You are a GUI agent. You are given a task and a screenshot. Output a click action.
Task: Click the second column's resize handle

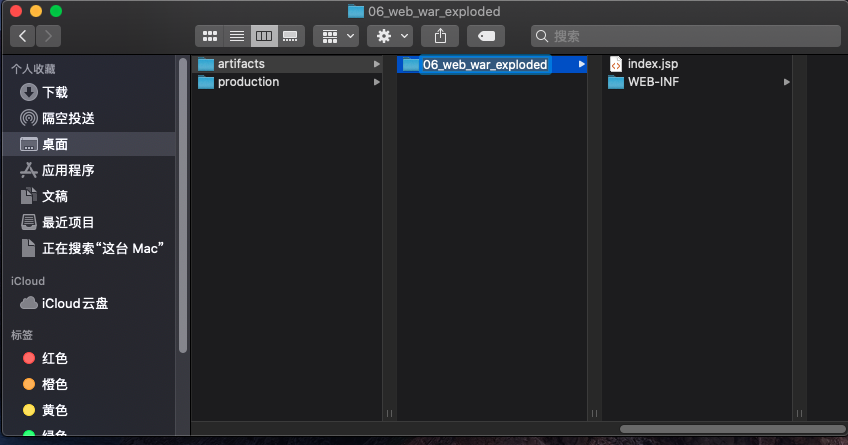594,414
